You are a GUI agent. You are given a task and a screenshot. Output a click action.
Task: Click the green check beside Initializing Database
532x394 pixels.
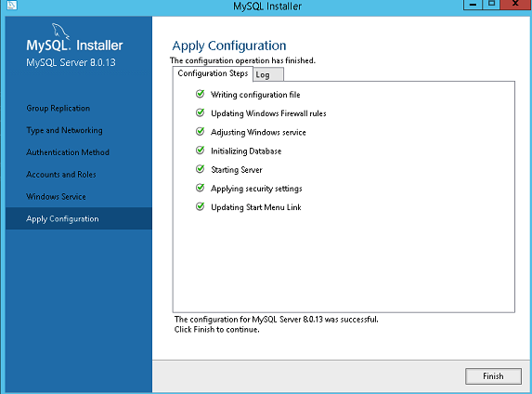click(x=201, y=151)
